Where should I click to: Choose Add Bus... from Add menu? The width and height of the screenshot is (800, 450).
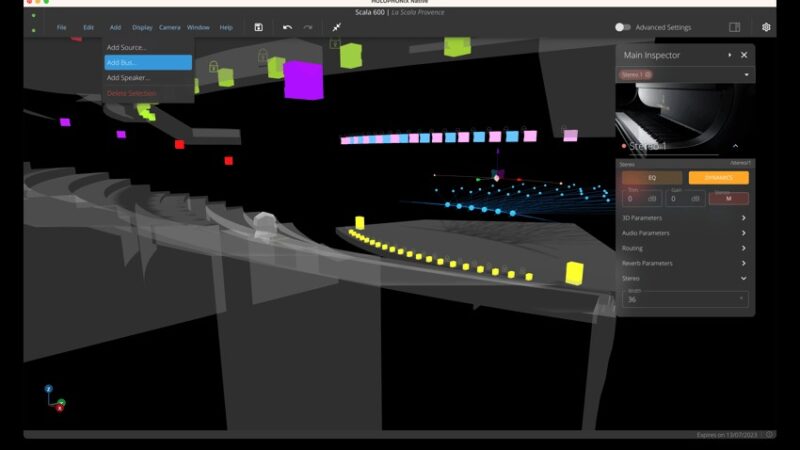click(147, 62)
